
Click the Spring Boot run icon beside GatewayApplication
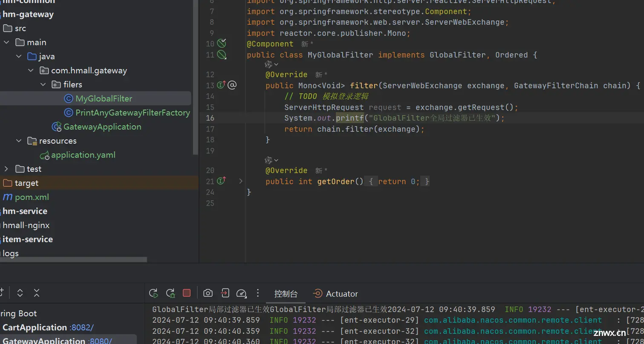coord(57,127)
